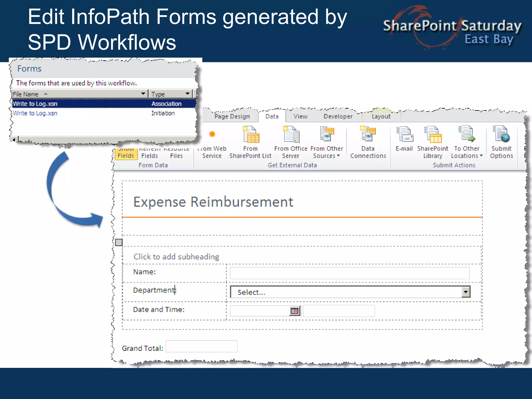Switch to the Page Design tab
Image resolution: width=532 pixels, height=399 pixels.
[232, 116]
